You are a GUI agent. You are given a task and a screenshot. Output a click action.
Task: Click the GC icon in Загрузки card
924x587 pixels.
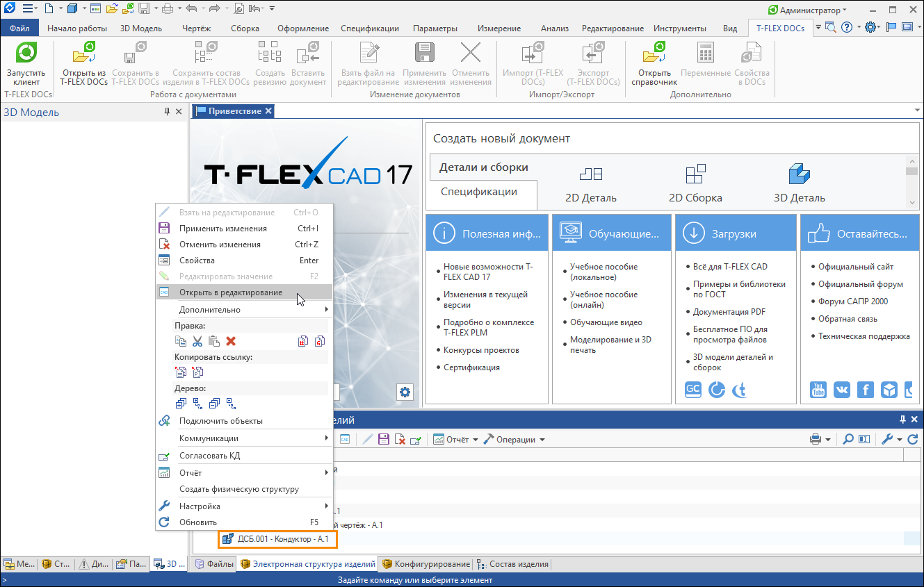click(692, 390)
